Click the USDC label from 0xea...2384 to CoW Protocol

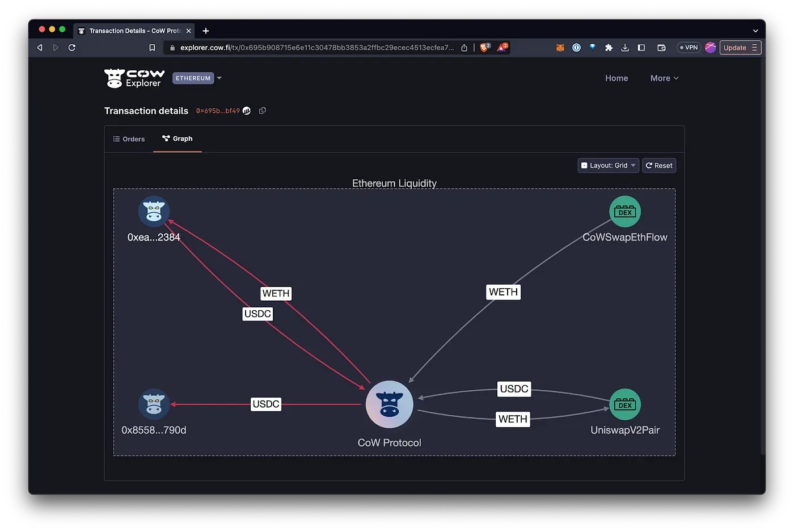(x=257, y=314)
